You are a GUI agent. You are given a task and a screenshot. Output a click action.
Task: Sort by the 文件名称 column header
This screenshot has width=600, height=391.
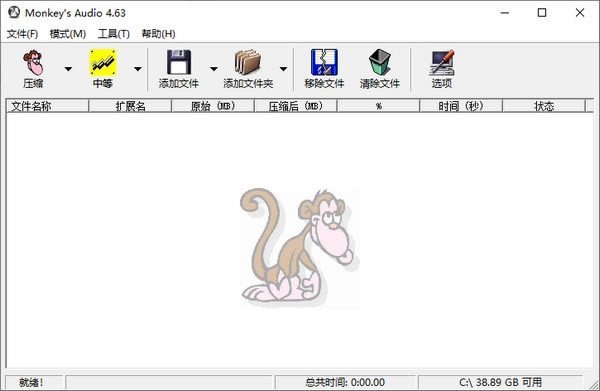coord(47,106)
